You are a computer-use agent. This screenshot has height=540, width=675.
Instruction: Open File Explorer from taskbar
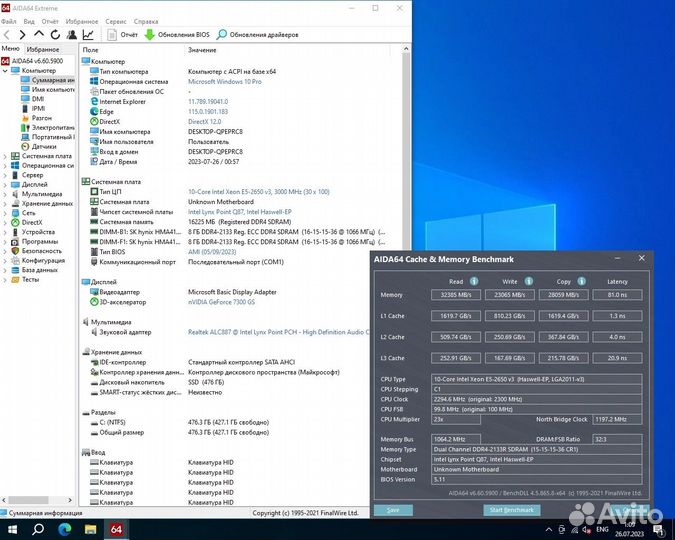[x=90, y=529]
